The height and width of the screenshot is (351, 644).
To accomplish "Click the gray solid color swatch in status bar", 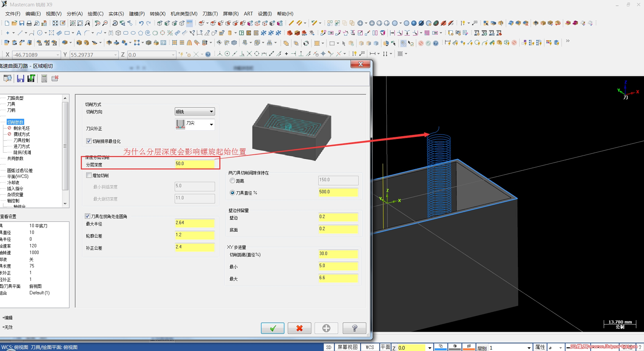I will [455, 347].
